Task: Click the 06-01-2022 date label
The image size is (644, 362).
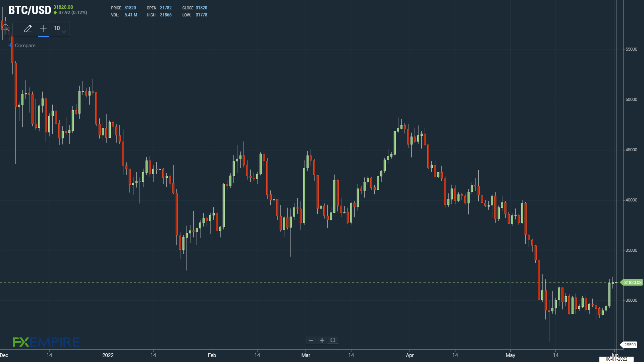Action: coord(616,359)
